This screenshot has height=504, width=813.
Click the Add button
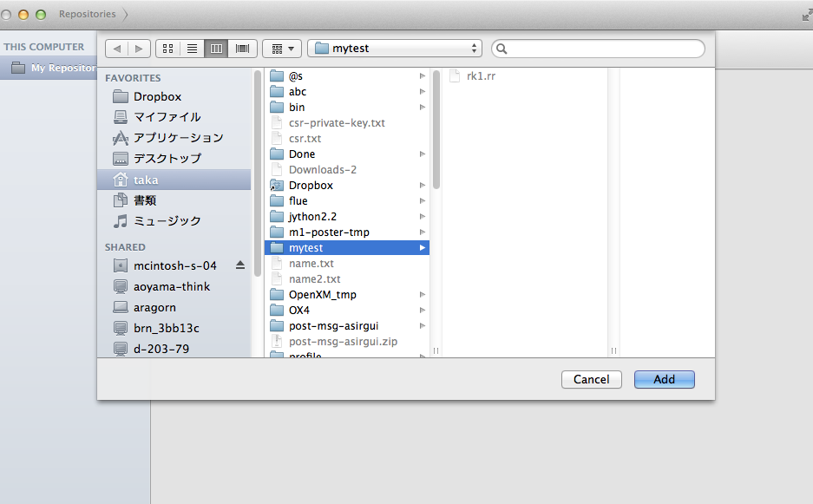(664, 380)
